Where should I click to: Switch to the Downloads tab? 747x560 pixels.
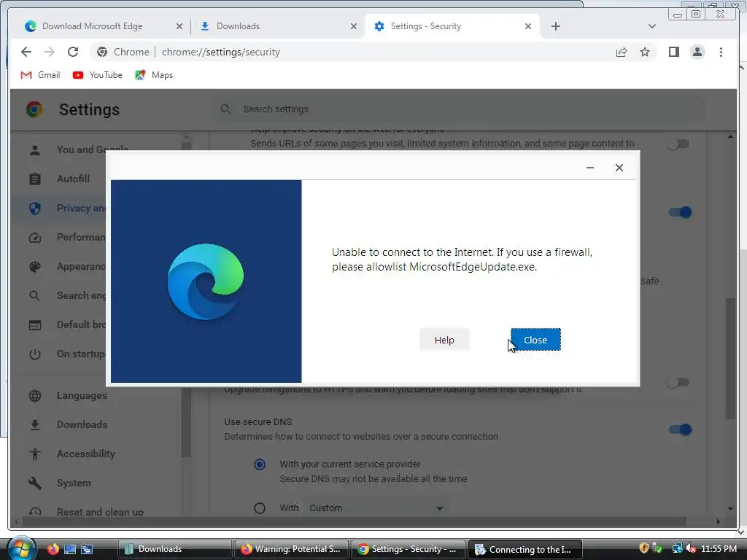coord(277,26)
